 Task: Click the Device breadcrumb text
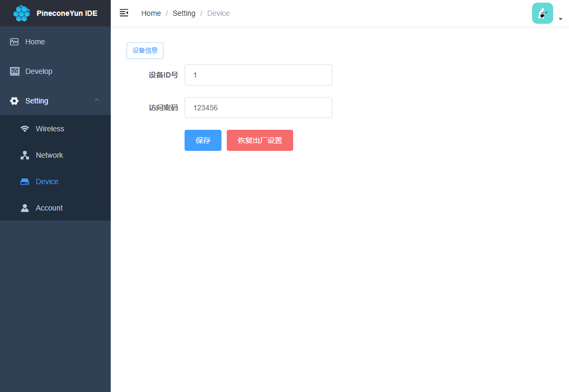(218, 13)
